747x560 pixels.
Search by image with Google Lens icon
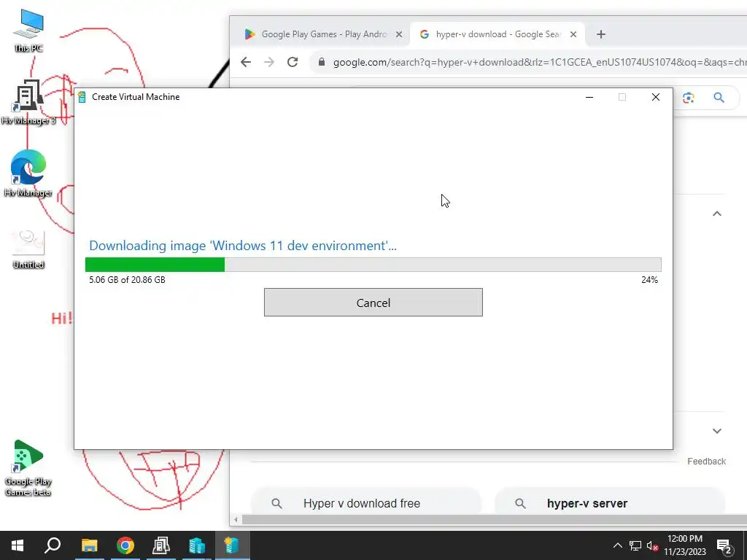tap(688, 98)
